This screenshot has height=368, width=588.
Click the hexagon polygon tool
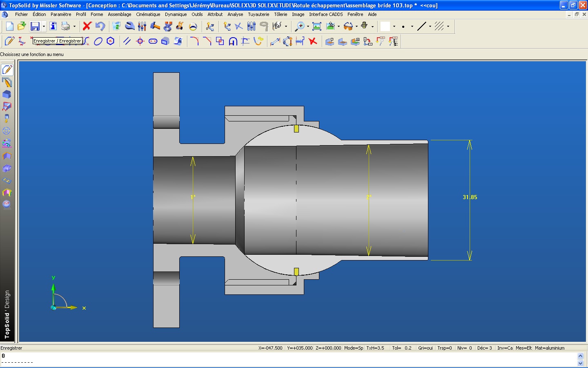coord(110,41)
